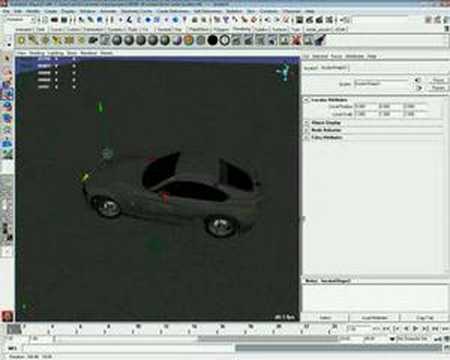Open the Attribute Editor Selected menu
450x360 pixels.
click(320, 56)
